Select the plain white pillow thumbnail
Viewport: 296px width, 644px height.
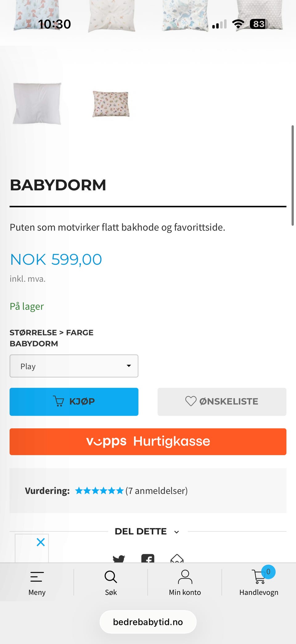coord(37,103)
